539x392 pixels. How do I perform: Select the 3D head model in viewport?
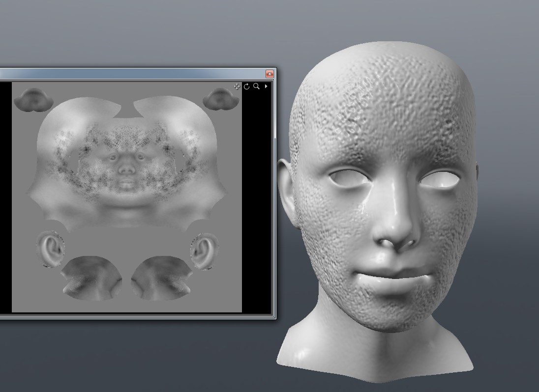coord(376,211)
